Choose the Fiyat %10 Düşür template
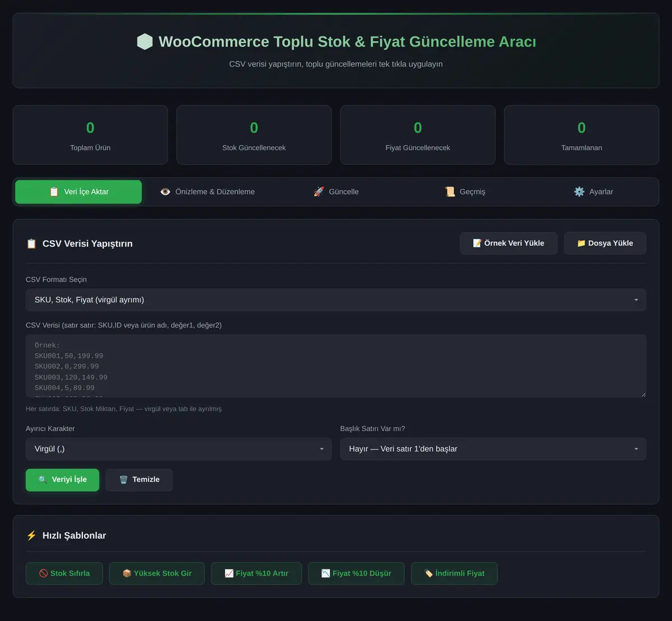Screen dimensions: 672x621 click(356, 573)
